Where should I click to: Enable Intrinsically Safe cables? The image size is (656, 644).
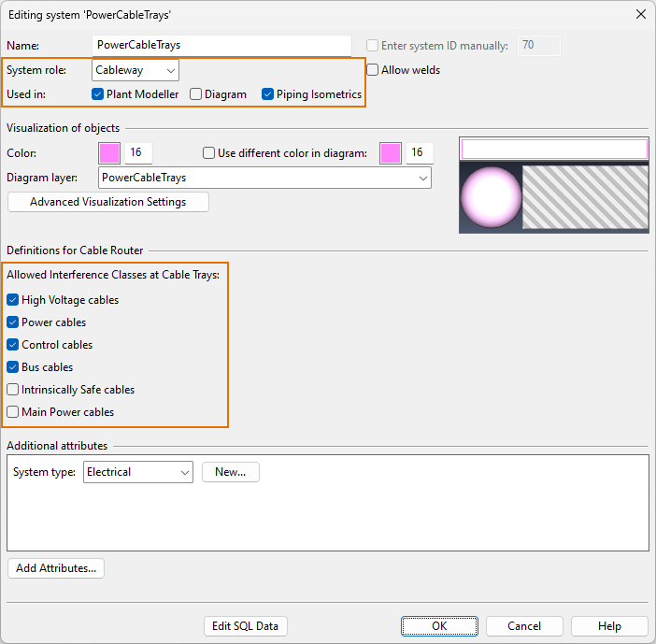13,390
